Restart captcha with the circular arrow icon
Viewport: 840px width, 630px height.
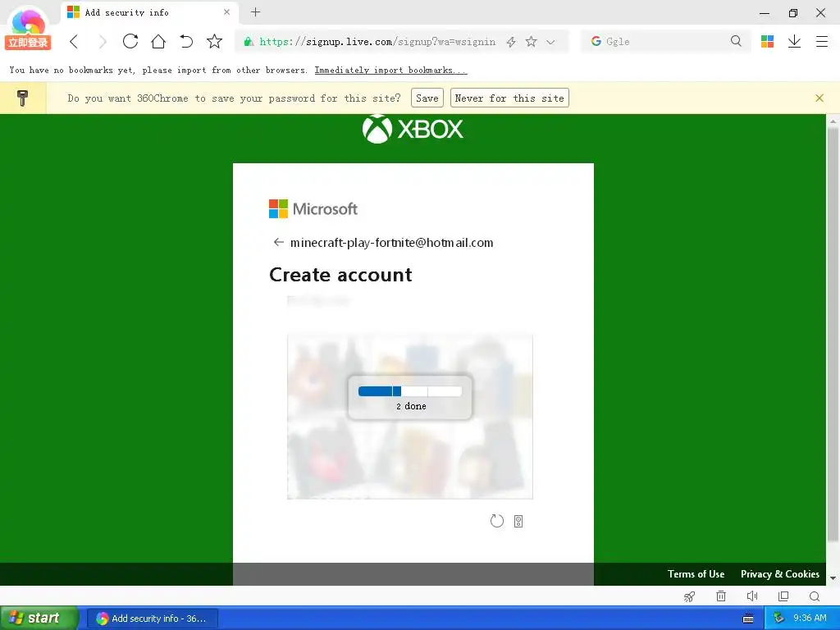tap(496, 521)
